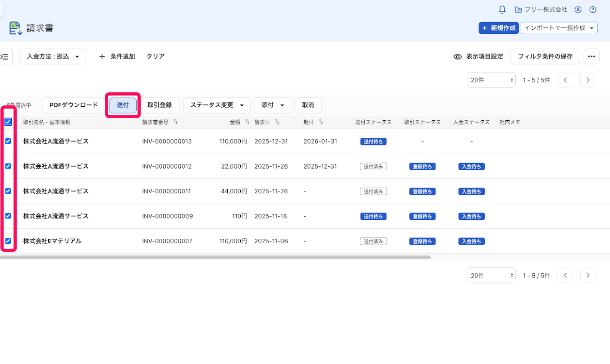
Task: Click the horizontal table scrollbar
Action: coord(216,257)
